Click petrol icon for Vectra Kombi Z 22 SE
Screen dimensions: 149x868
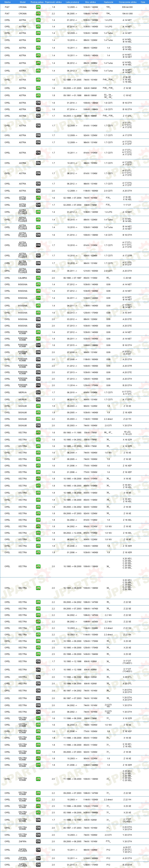[38, 793]
